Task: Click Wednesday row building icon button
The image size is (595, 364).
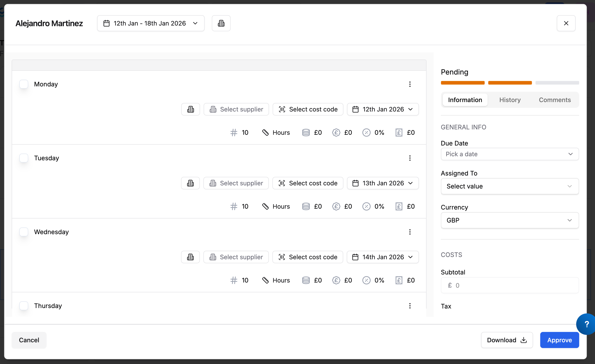Action: coord(190,257)
